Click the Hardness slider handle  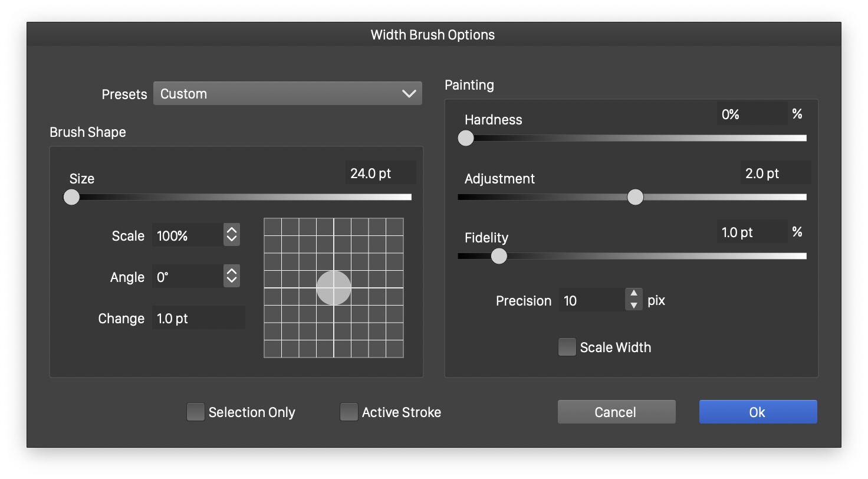click(466, 138)
